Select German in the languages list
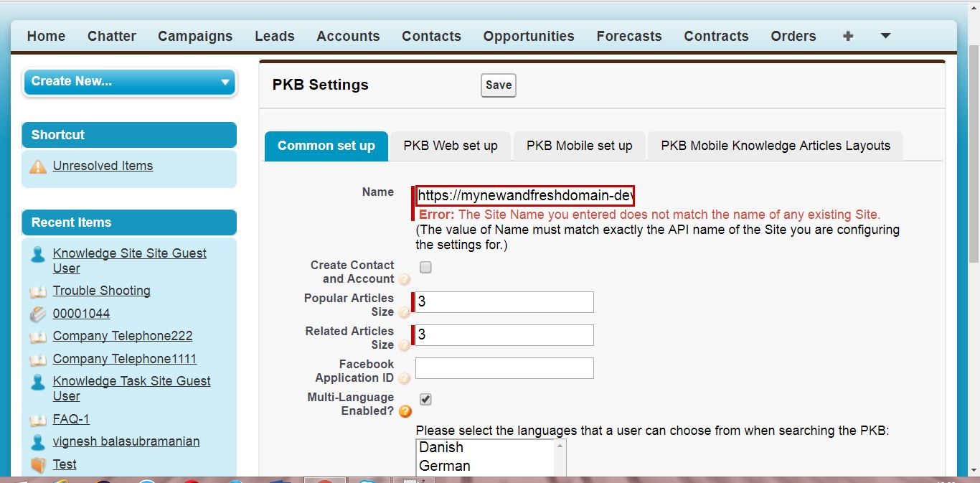This screenshot has height=483, width=980. point(485,466)
